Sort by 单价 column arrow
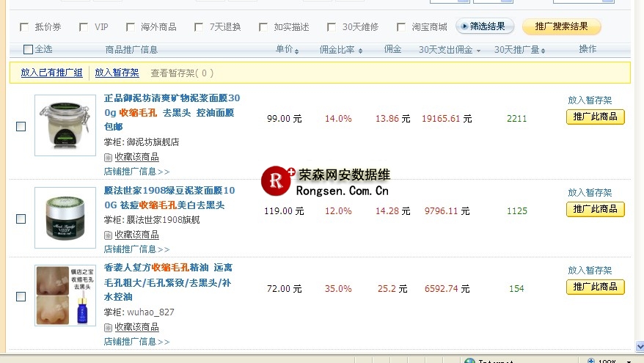 coord(297,51)
